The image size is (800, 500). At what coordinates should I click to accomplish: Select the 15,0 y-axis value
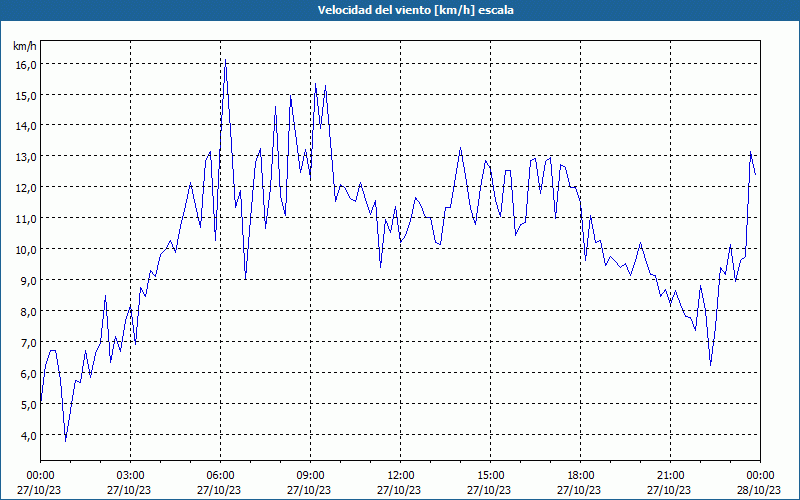point(27,96)
